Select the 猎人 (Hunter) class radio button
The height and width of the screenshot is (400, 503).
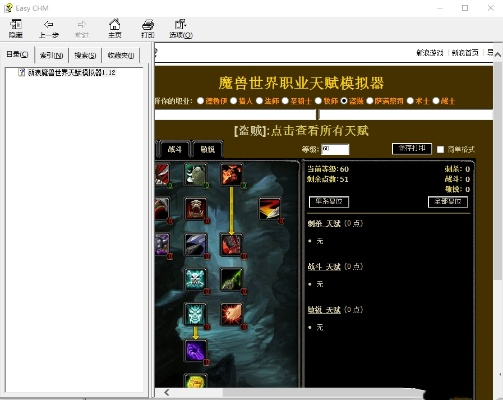coord(234,101)
